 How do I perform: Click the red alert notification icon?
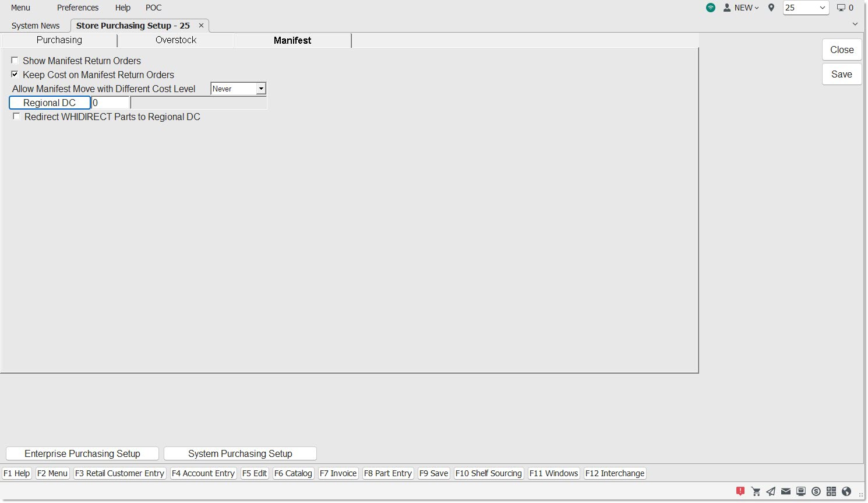pos(740,491)
